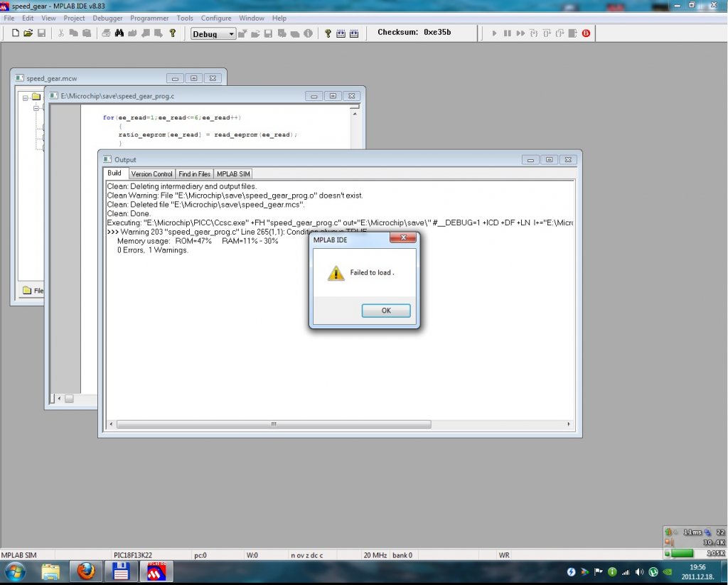
Task: Click the Print toolbar icon
Action: (x=107, y=33)
